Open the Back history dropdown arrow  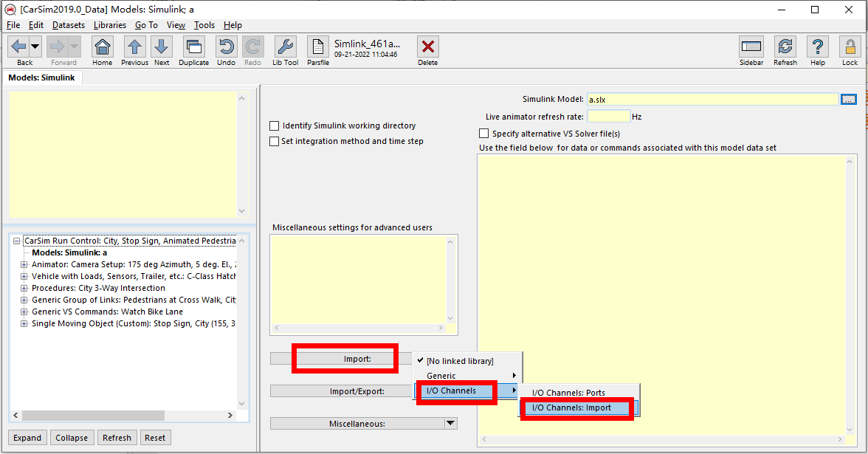[35, 47]
